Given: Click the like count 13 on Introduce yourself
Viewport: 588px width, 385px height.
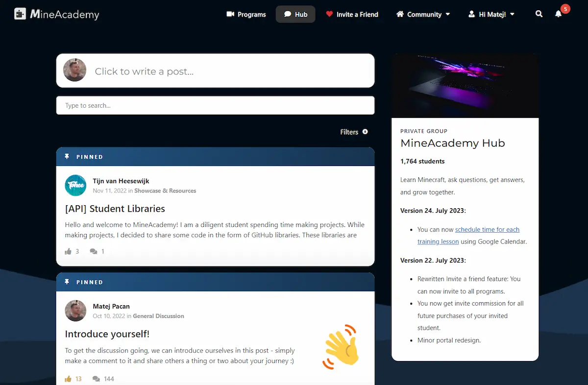Looking at the screenshot, I should [78, 379].
